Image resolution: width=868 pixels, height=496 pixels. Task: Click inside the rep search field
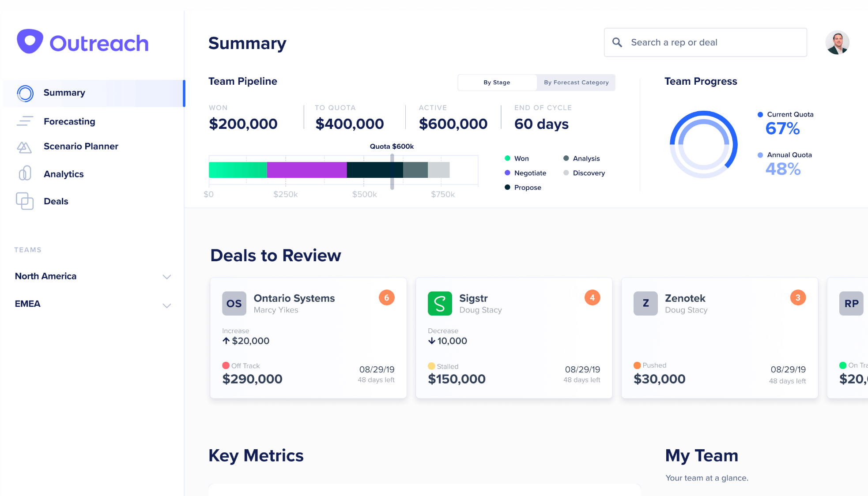coord(706,42)
